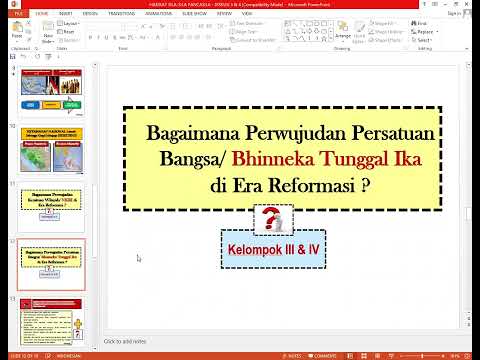This screenshot has height=360, width=480.
Task: Open the Align Text dropdown
Action: pos(243,32)
